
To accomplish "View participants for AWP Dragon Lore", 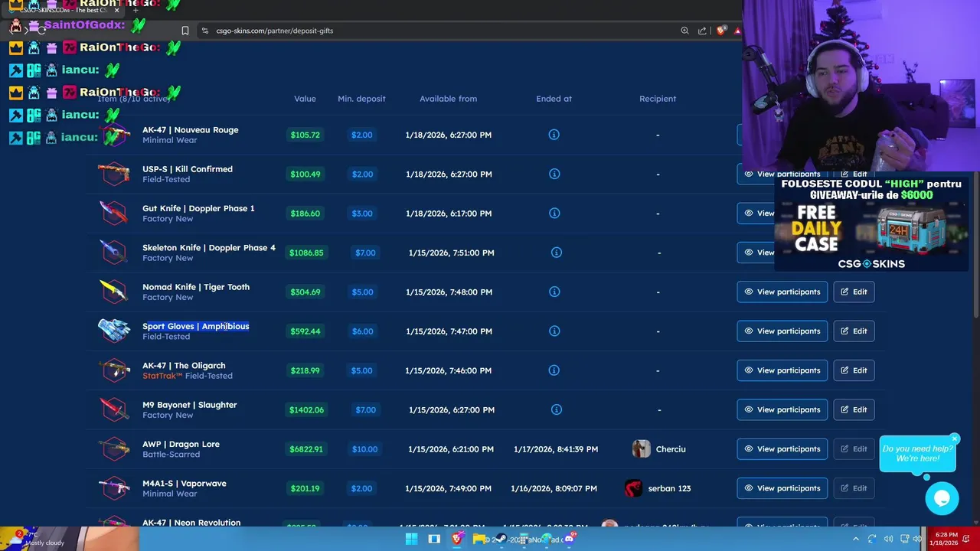I will 782,448.
